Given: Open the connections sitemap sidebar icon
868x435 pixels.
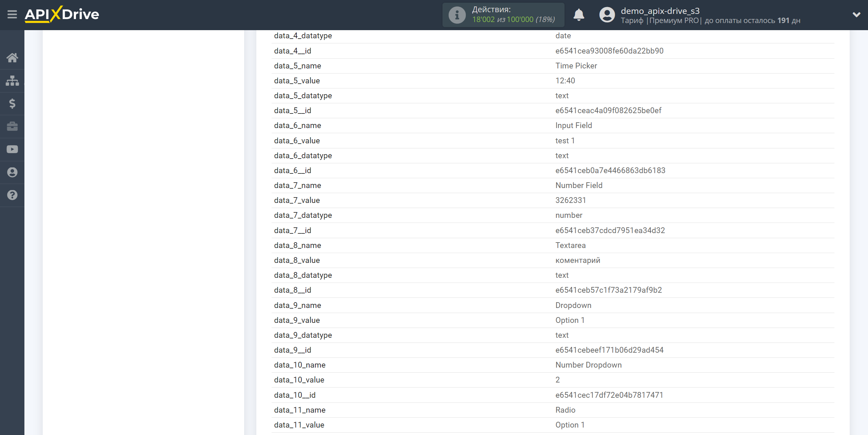Looking at the screenshot, I should click(x=12, y=81).
